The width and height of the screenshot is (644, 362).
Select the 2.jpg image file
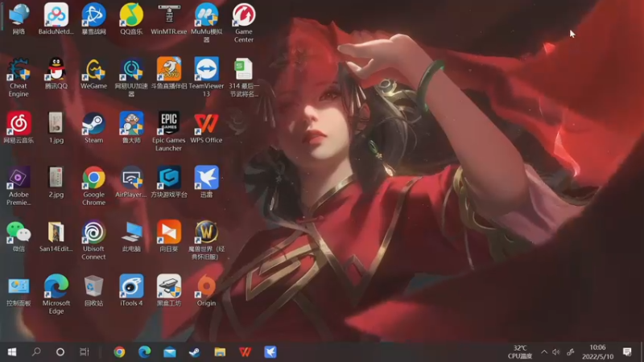(56, 182)
